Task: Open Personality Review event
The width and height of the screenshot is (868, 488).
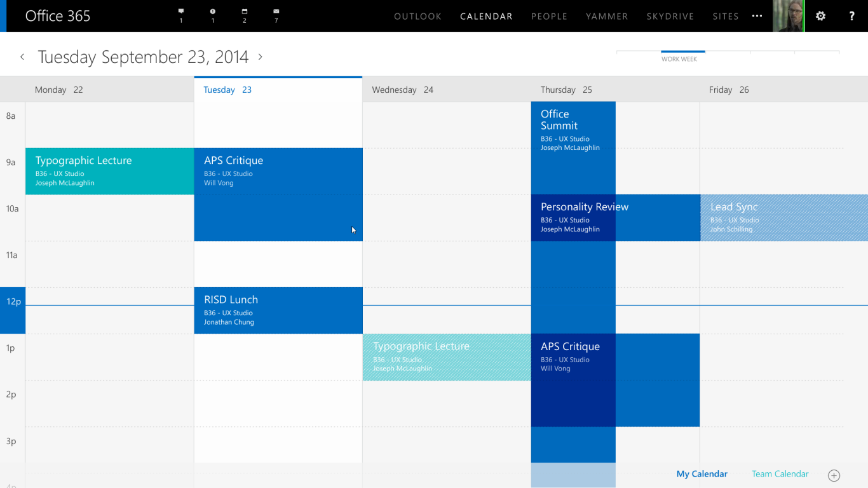Action: point(615,217)
